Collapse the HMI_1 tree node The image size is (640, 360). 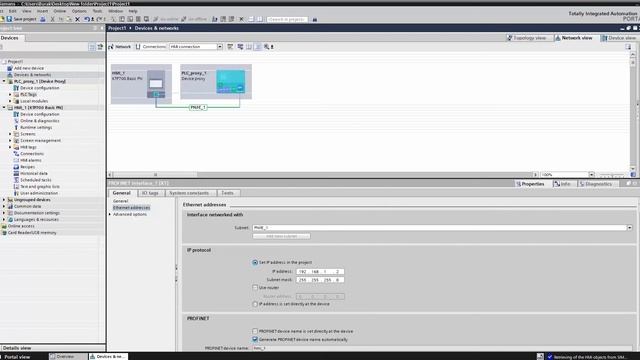point(4,108)
